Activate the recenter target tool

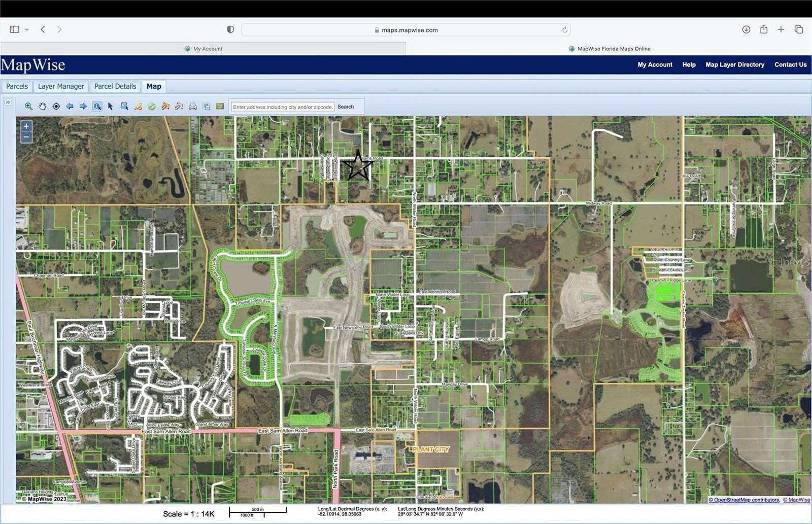pyautogui.click(x=56, y=107)
